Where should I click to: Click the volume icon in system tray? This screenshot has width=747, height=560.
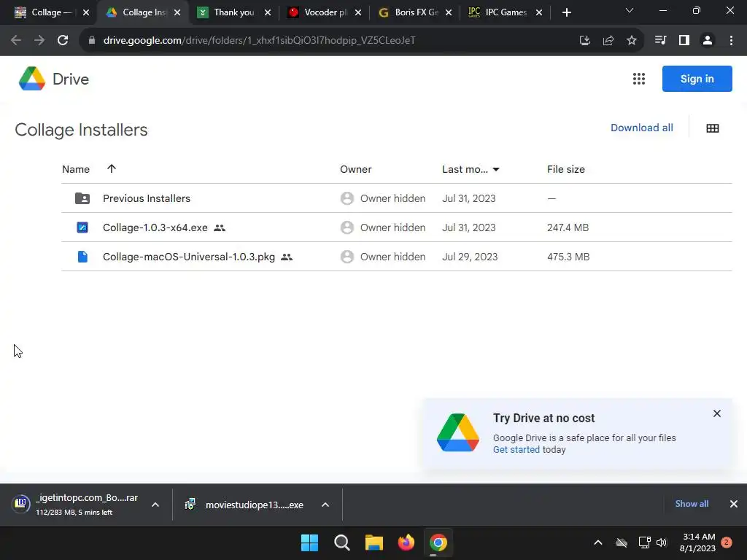(662, 542)
